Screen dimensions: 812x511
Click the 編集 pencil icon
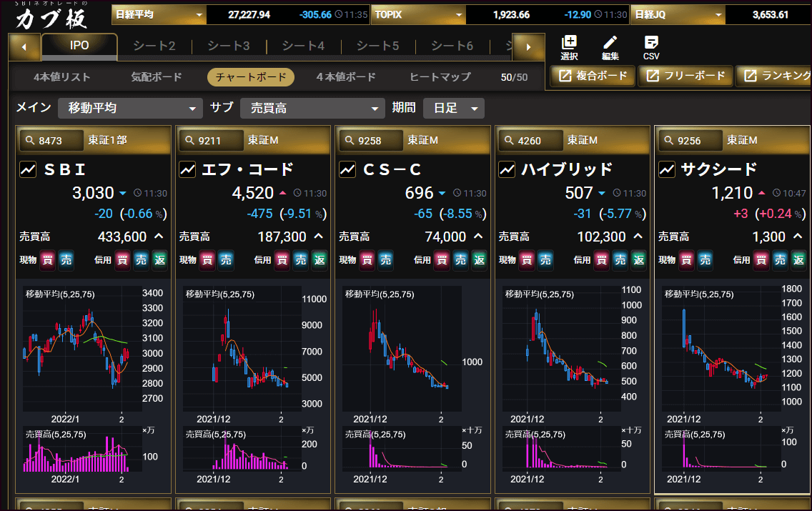[610, 42]
